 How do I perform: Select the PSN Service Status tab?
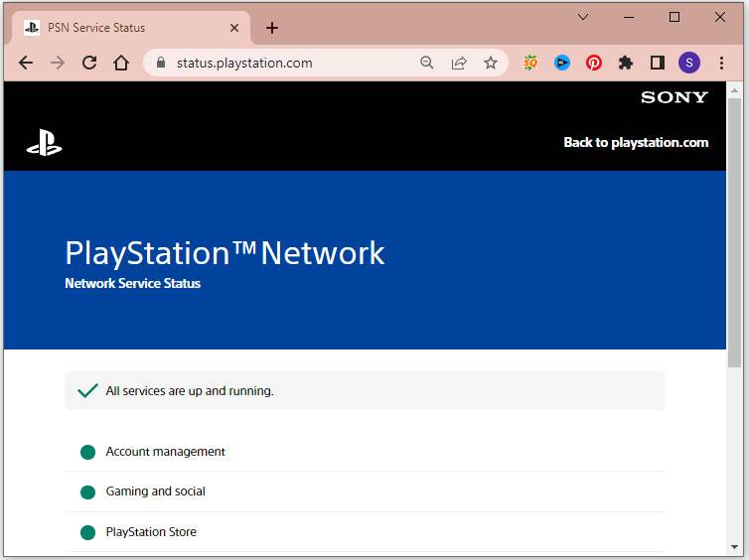[x=130, y=28]
